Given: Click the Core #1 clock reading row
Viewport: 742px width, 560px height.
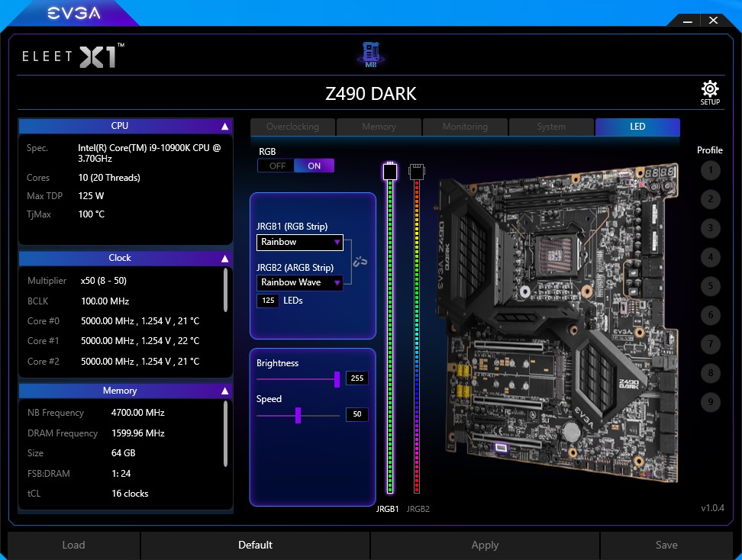Looking at the screenshot, I should click(x=114, y=341).
